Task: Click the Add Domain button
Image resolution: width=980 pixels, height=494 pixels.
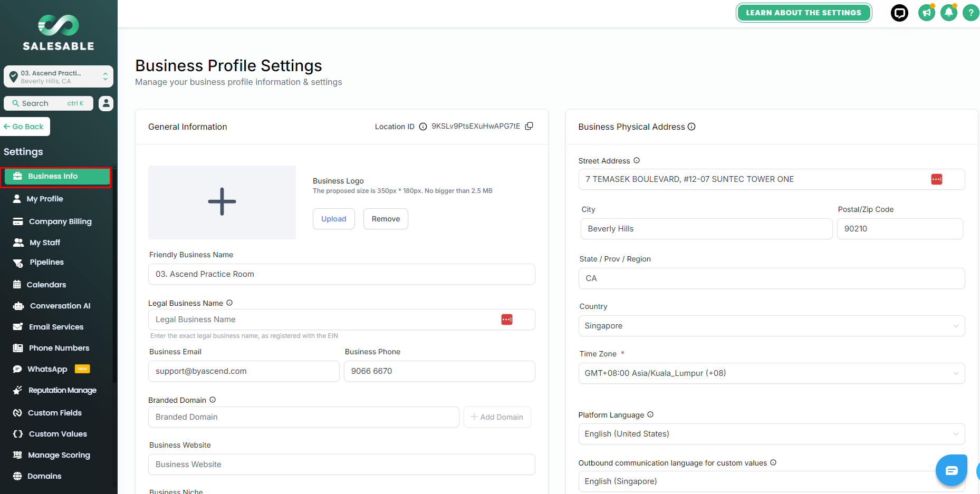Action: [497, 417]
